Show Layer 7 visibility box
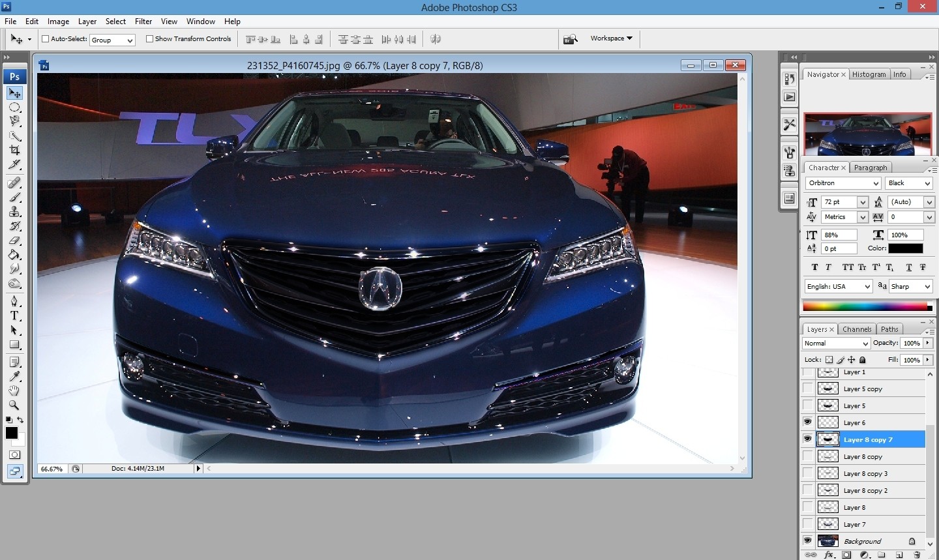939x560 pixels. [808, 524]
